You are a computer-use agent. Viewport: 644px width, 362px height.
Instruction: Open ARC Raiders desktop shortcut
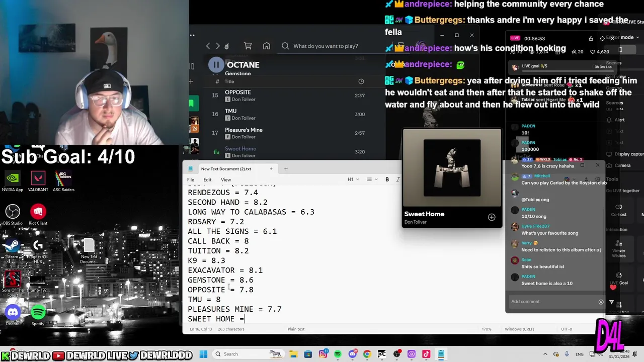63,182
